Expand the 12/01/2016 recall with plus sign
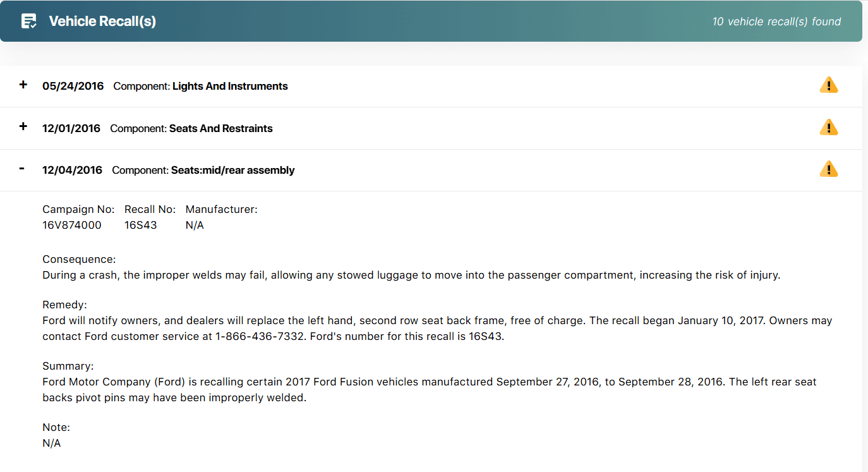Screen dimensions: 868x472 23,126
